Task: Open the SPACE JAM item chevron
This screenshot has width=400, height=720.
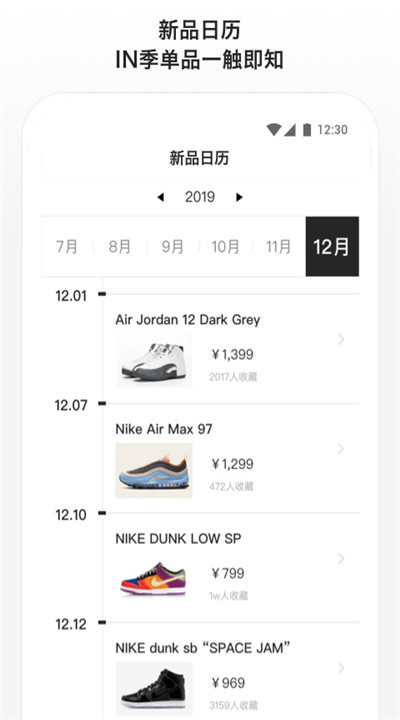Action: point(341,668)
